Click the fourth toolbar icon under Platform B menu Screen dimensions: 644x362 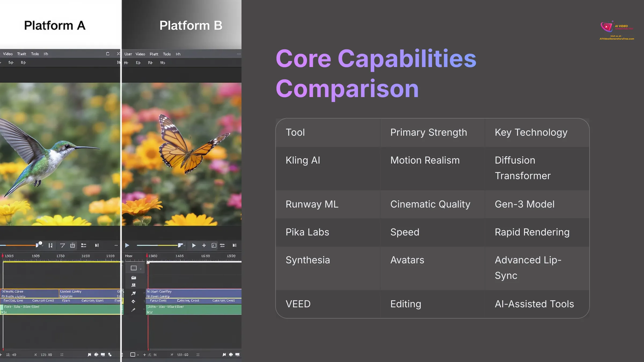(163, 63)
